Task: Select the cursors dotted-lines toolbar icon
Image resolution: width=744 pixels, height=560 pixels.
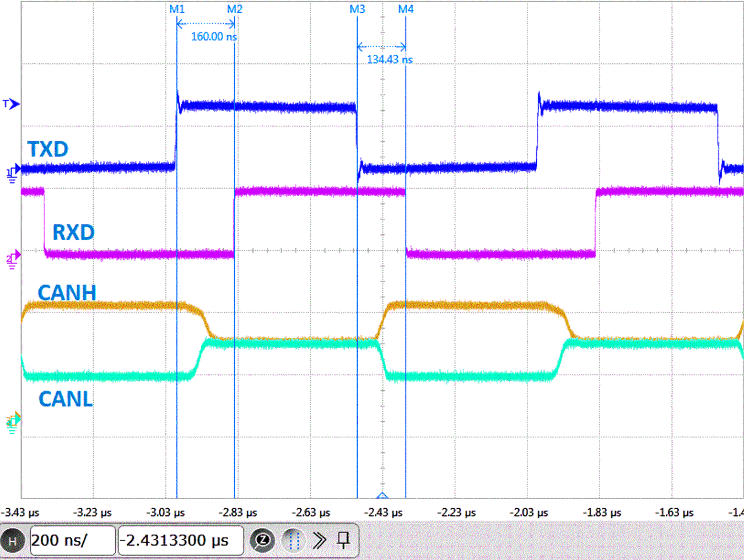Action: click(x=293, y=541)
